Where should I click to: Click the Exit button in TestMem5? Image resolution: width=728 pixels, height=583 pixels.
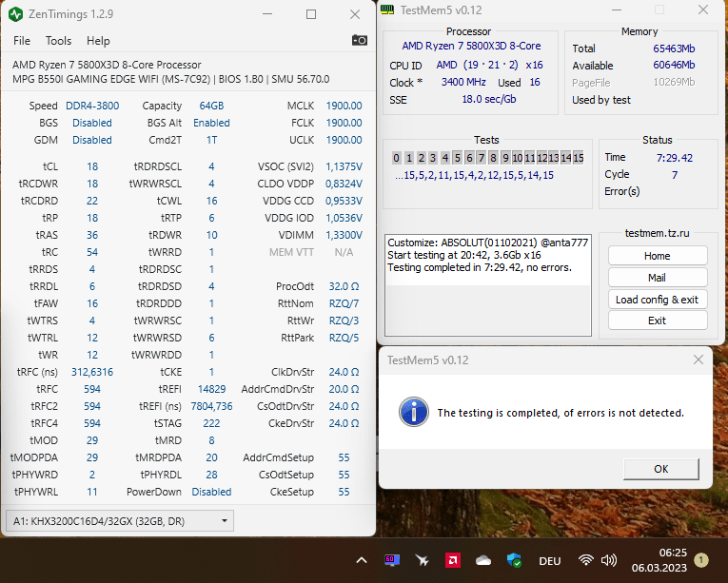coord(658,321)
